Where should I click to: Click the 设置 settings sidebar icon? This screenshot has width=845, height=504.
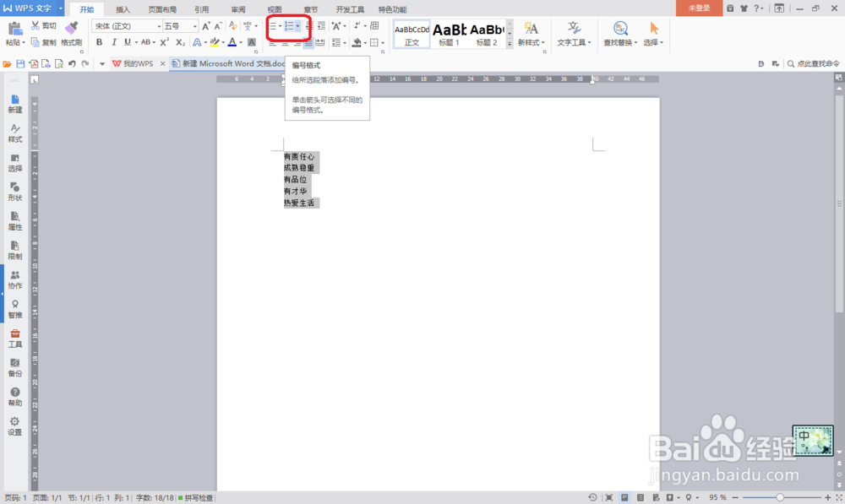tap(15, 426)
